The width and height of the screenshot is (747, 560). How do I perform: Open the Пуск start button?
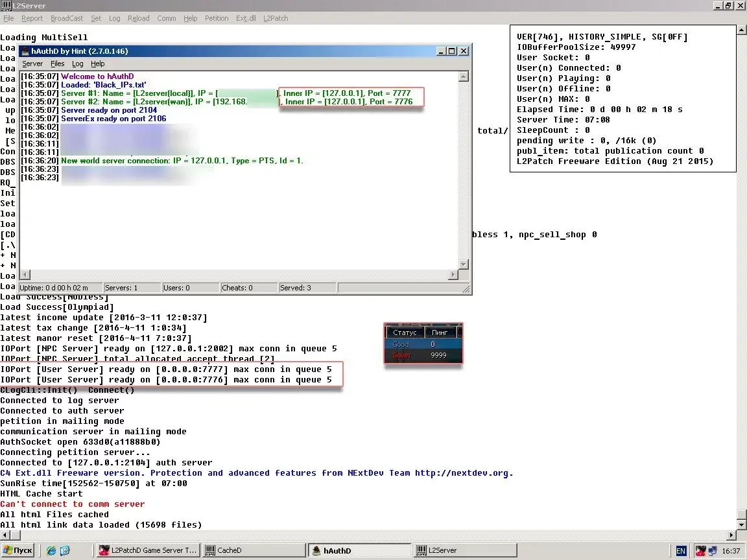click(18, 550)
